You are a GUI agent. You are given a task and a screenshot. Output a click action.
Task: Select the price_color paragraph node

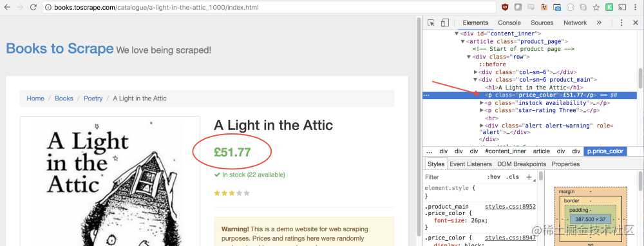pos(529,95)
